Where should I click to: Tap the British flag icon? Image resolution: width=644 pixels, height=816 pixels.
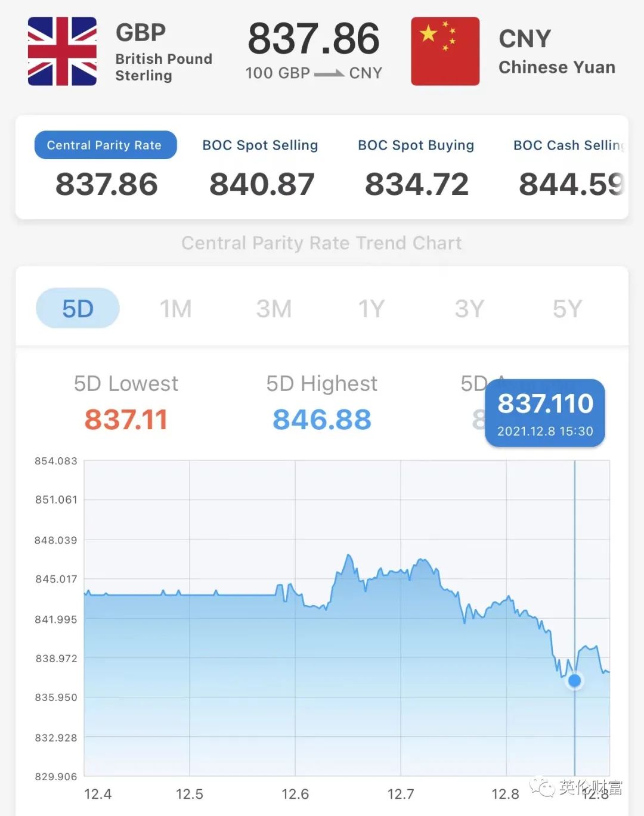coord(62,51)
